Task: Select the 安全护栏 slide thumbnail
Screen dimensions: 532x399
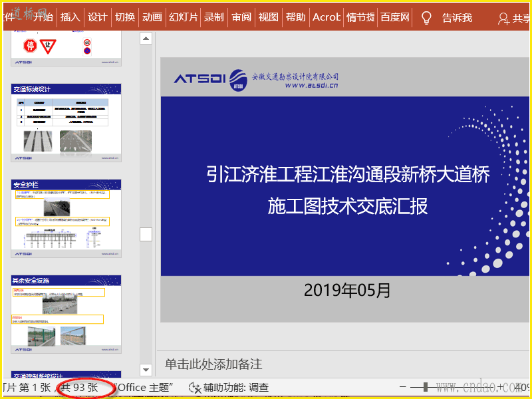Action: (66, 219)
